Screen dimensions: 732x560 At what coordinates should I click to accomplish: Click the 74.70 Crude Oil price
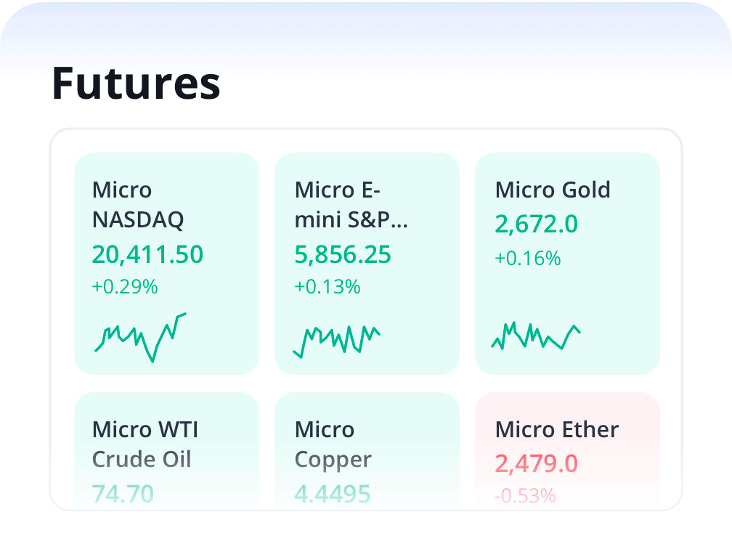(x=123, y=494)
